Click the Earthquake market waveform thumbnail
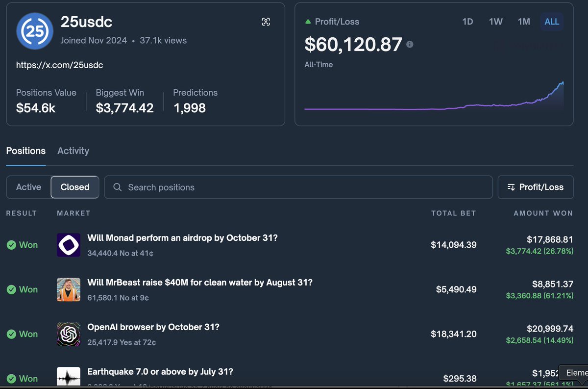 pyautogui.click(x=69, y=376)
